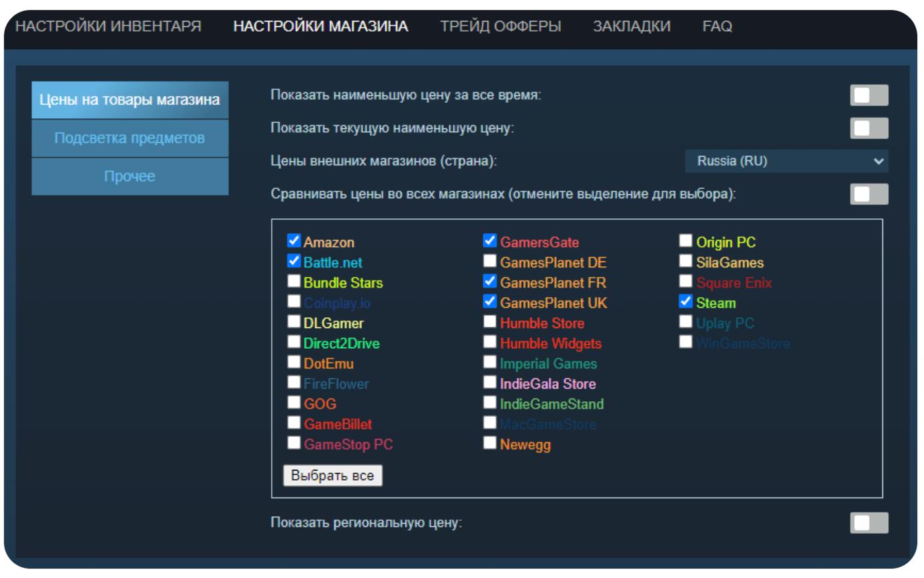Toggle show lowest price of all time

pyautogui.click(x=869, y=95)
